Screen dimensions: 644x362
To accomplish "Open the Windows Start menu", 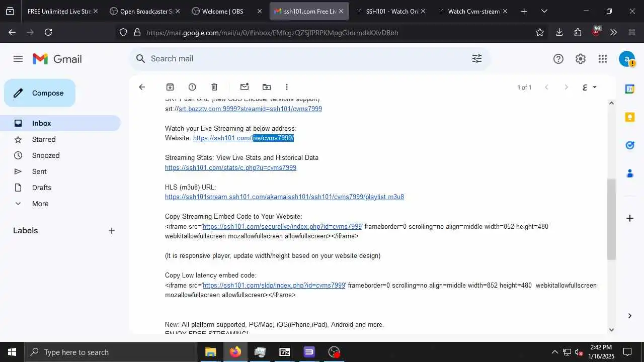I will tap(12, 352).
